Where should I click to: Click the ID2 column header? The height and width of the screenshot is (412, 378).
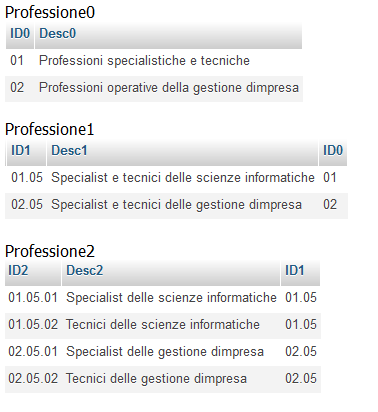pyautogui.click(x=33, y=272)
